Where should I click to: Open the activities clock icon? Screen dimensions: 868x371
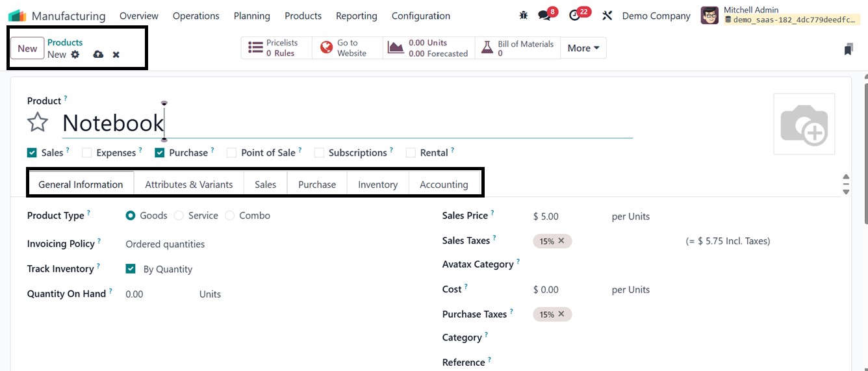[574, 16]
